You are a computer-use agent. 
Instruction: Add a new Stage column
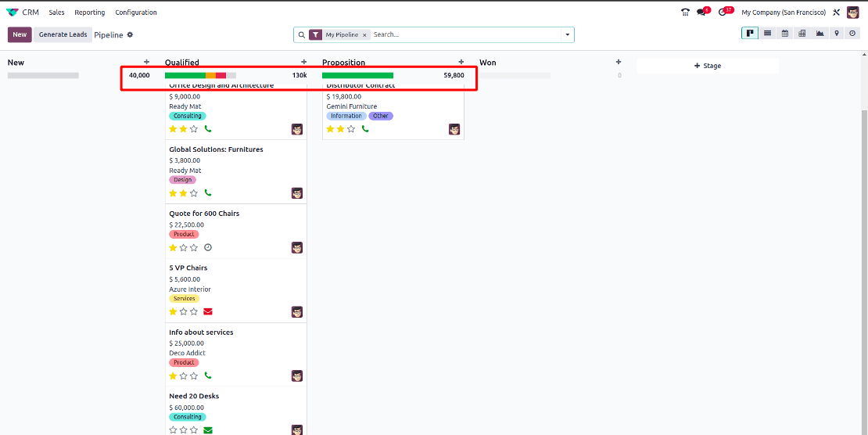coord(708,66)
